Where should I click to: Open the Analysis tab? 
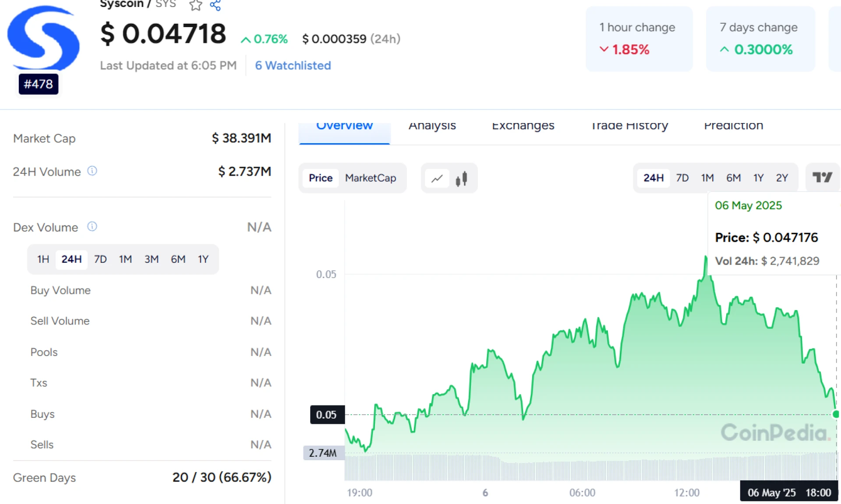(x=432, y=126)
